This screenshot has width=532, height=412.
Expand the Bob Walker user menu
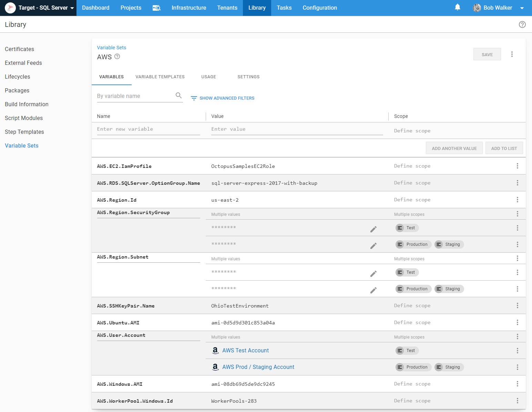[498, 8]
